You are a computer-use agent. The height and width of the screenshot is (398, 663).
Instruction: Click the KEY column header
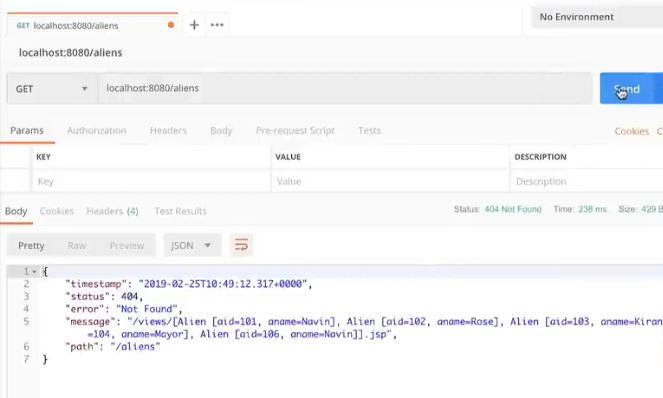43,157
